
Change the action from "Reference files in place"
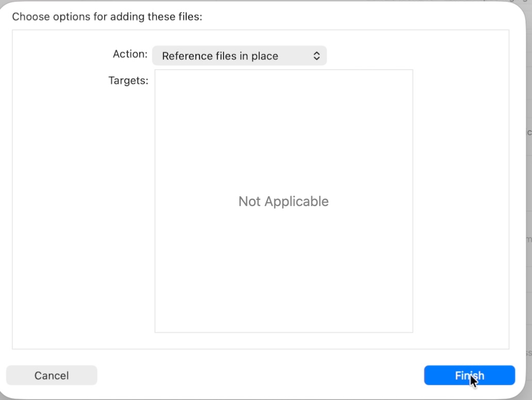pos(239,56)
